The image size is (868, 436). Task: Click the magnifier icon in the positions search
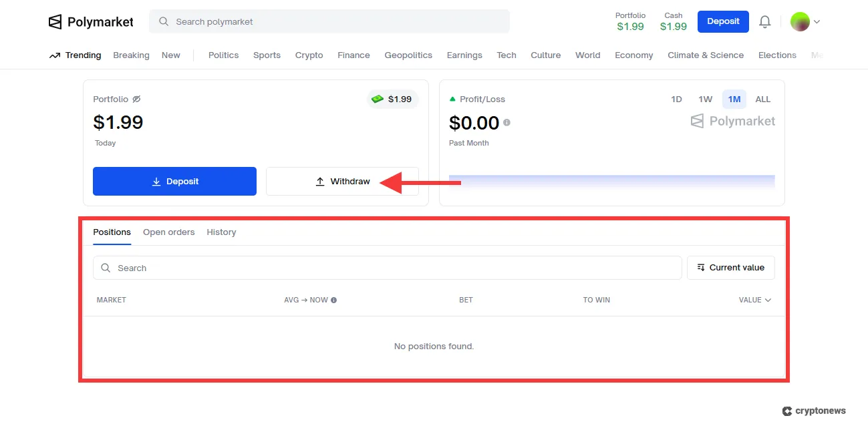(105, 268)
